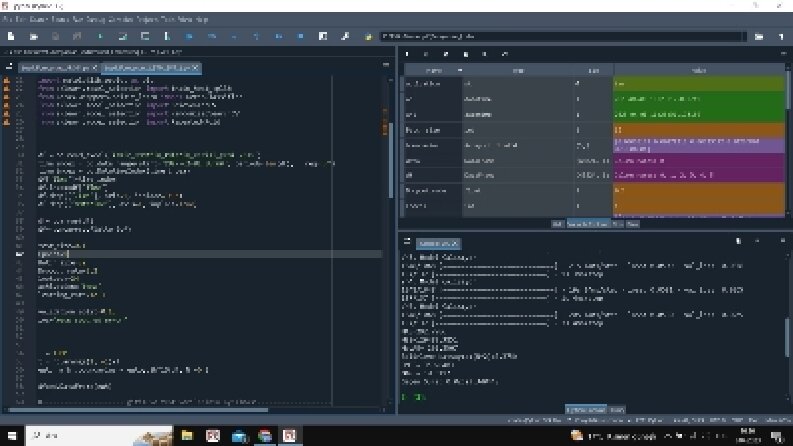Open the Debug menu
Viewport: 793px width, 446px height.
(x=96, y=19)
